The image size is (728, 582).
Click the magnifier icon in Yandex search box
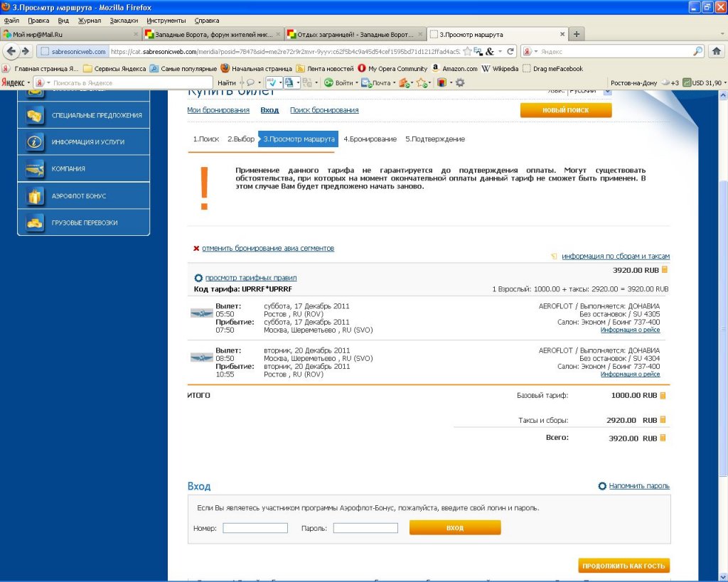click(698, 51)
